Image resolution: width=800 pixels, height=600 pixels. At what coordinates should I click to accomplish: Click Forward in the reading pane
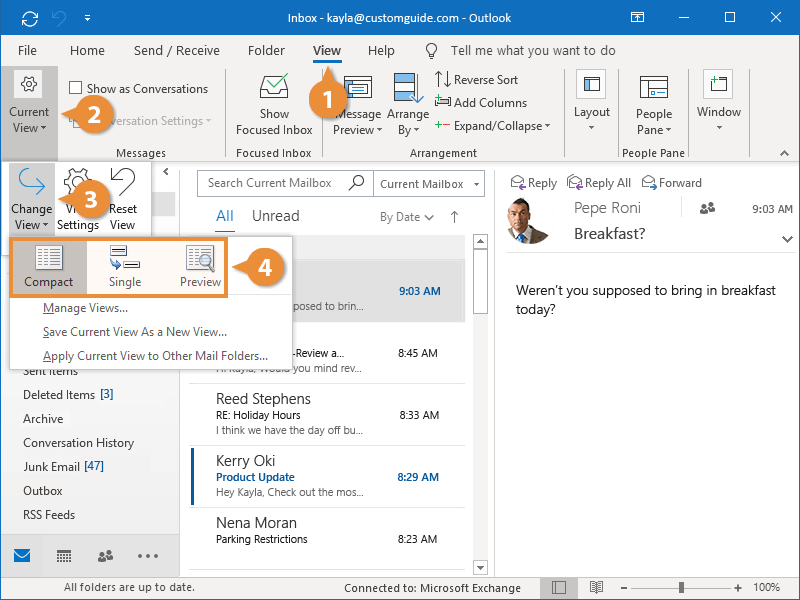(671, 183)
